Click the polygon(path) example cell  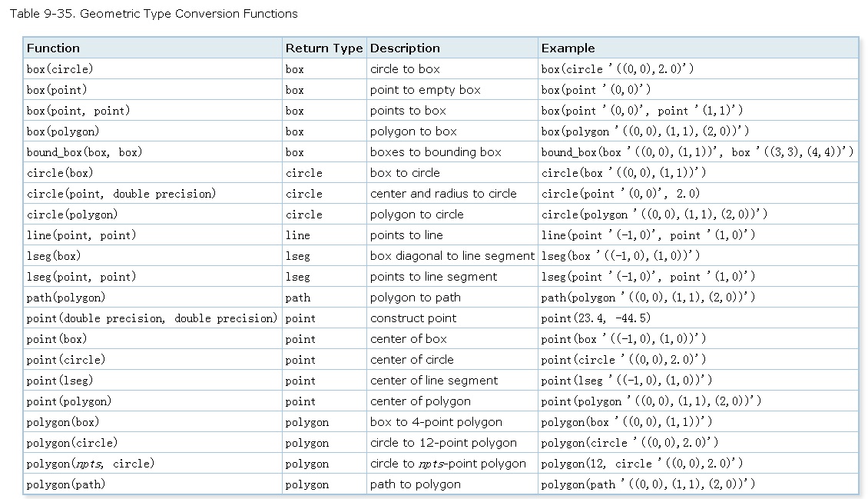coord(648,484)
